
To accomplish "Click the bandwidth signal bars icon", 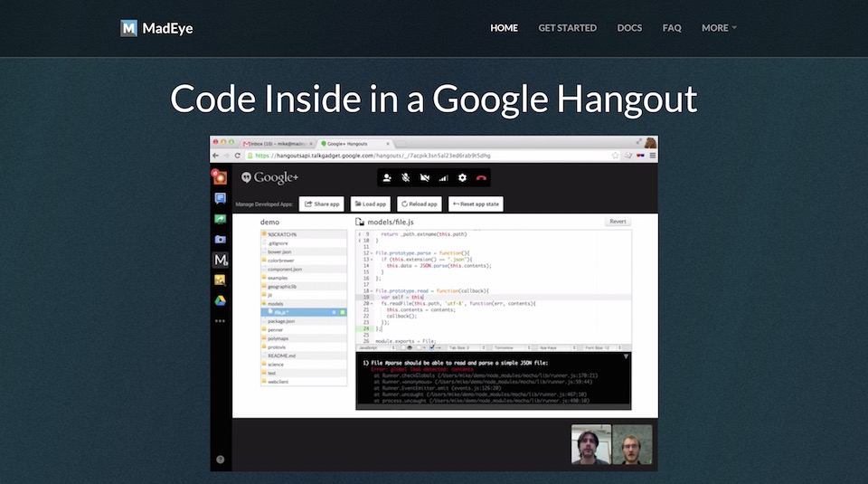I will click(x=443, y=177).
